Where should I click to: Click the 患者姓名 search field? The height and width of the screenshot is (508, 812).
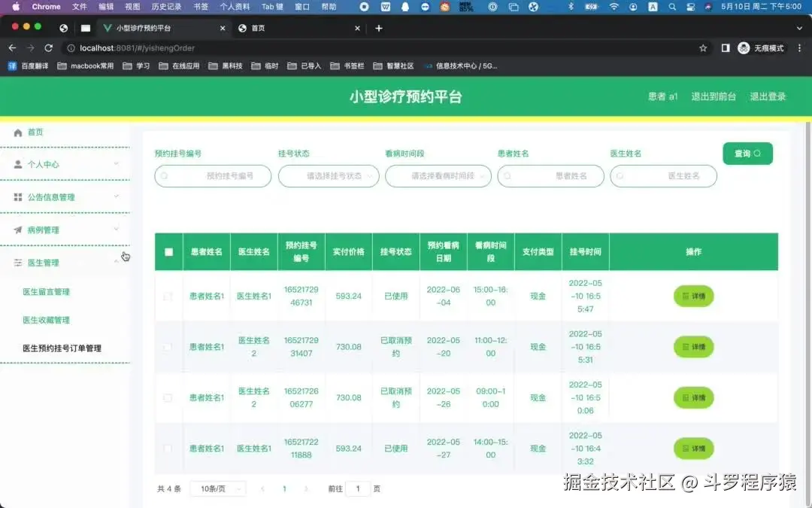[550, 176]
